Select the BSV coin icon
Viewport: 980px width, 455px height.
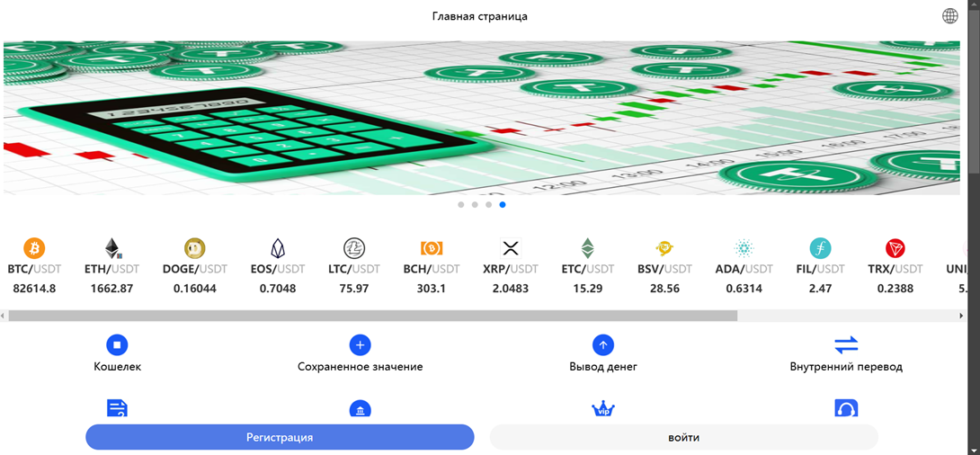click(665, 248)
